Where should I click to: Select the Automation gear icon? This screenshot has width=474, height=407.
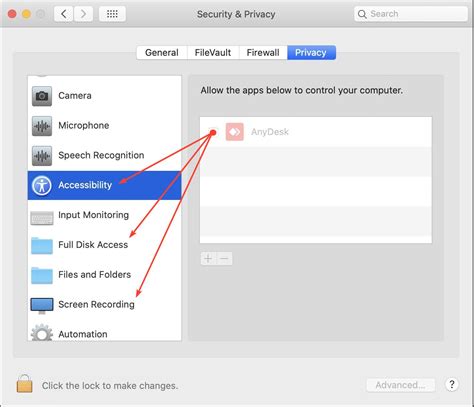[x=42, y=333]
